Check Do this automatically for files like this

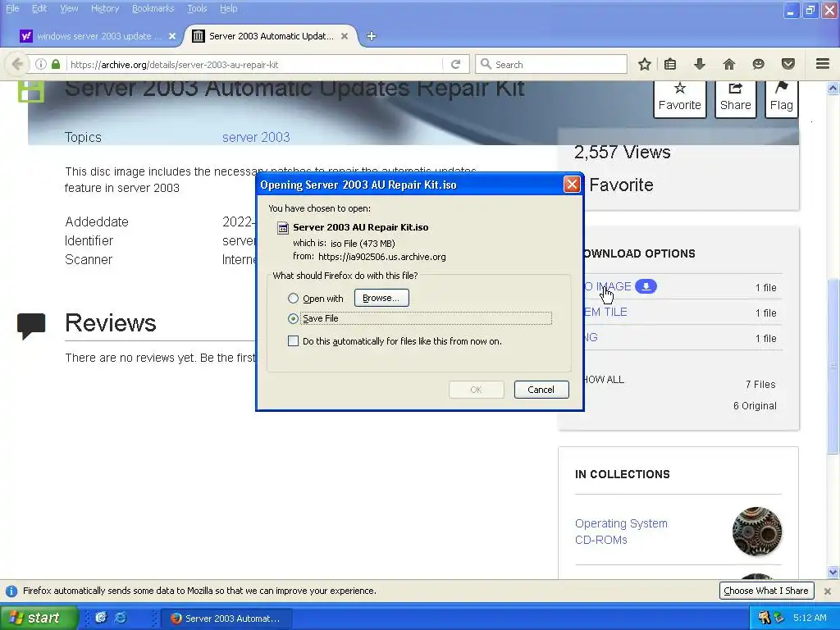coord(293,340)
